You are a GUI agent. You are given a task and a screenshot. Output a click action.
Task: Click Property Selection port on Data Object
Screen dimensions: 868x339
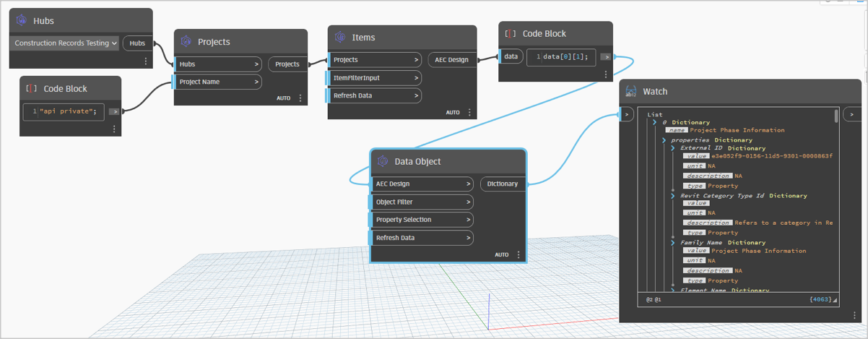click(x=422, y=220)
